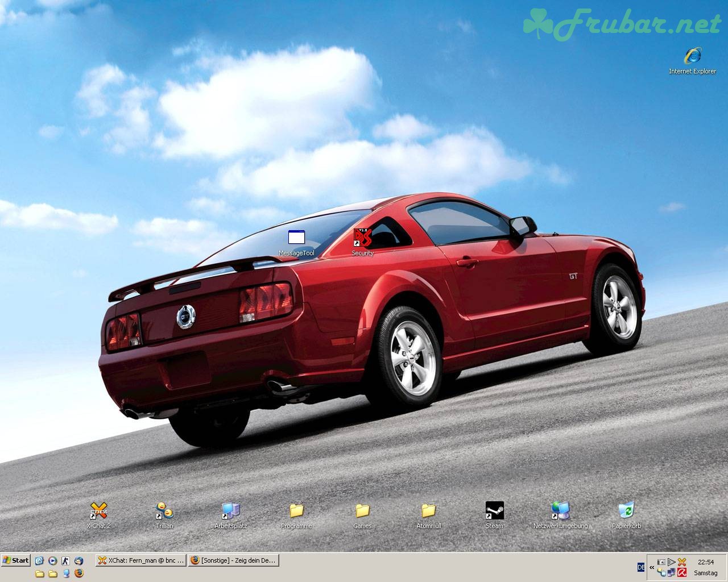The image size is (728, 582).
Task: Select the MessageTool desktop icon
Action: [296, 243]
